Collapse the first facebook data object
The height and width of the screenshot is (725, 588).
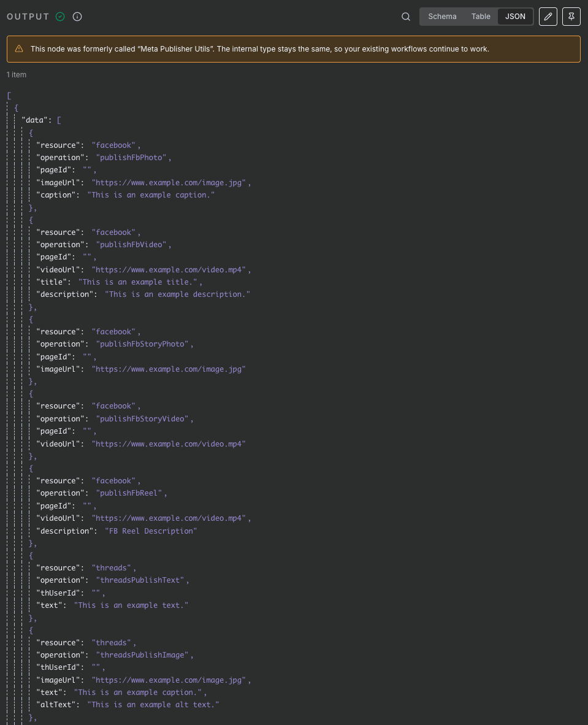pyautogui.click(x=31, y=132)
